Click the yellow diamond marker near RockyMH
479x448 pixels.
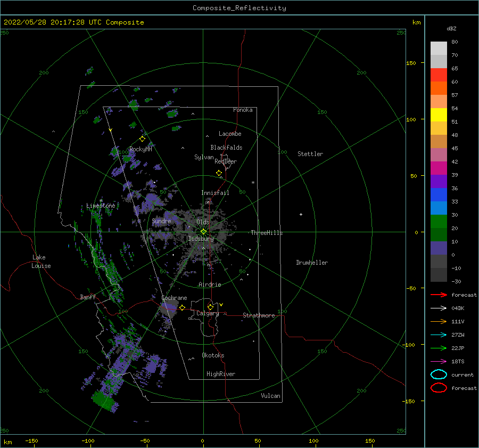click(x=142, y=139)
